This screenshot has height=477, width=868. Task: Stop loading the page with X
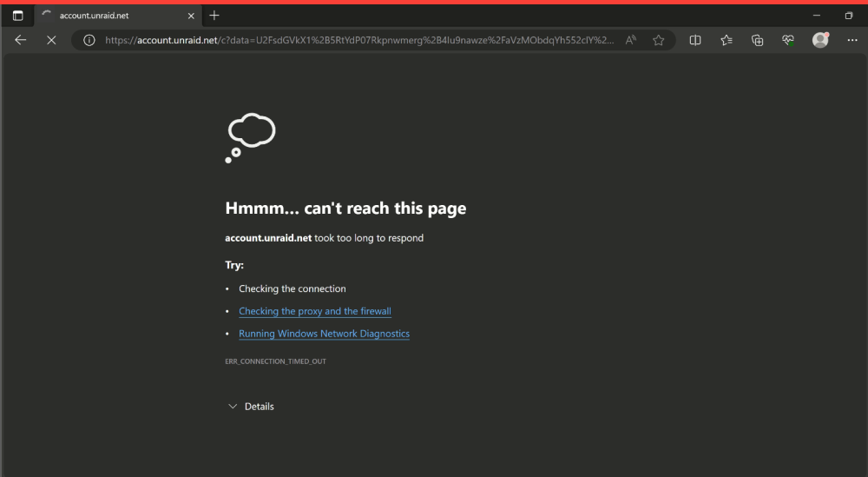pyautogui.click(x=51, y=40)
